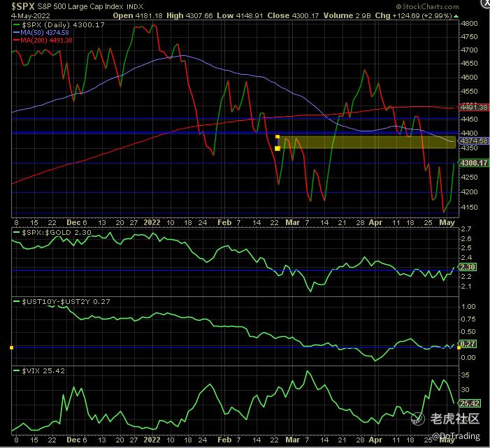The image size is (490, 448).
Task: Click the MA(50) 4374.58 legend entry
Action: [x=41, y=32]
